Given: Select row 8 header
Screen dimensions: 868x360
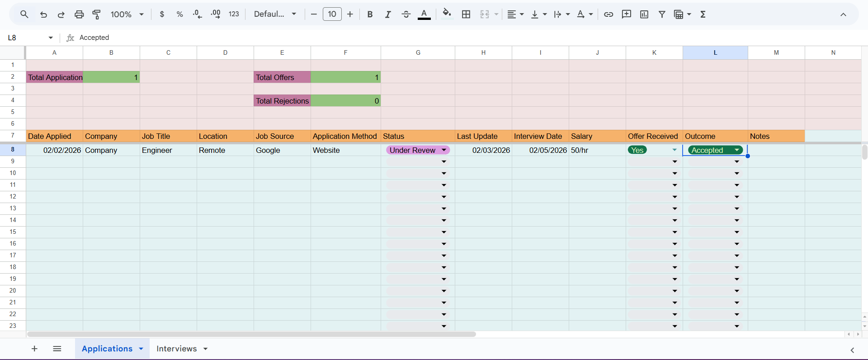Looking at the screenshot, I should click(13, 149).
